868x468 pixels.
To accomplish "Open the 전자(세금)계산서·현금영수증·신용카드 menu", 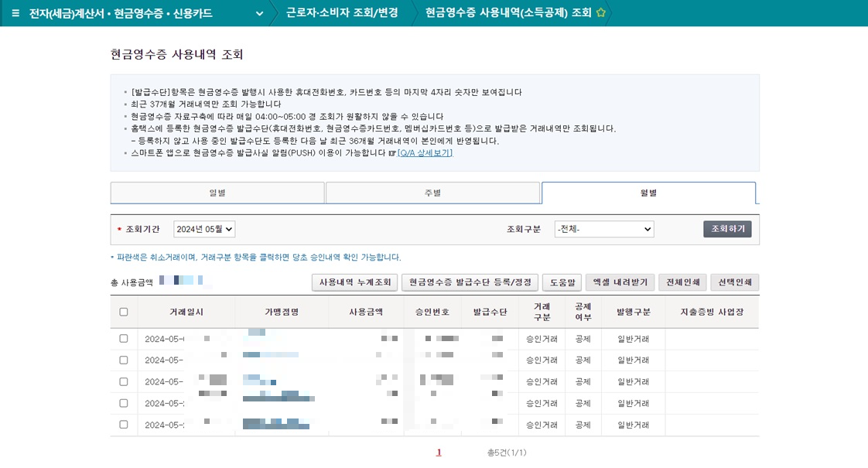I will 121,13.
